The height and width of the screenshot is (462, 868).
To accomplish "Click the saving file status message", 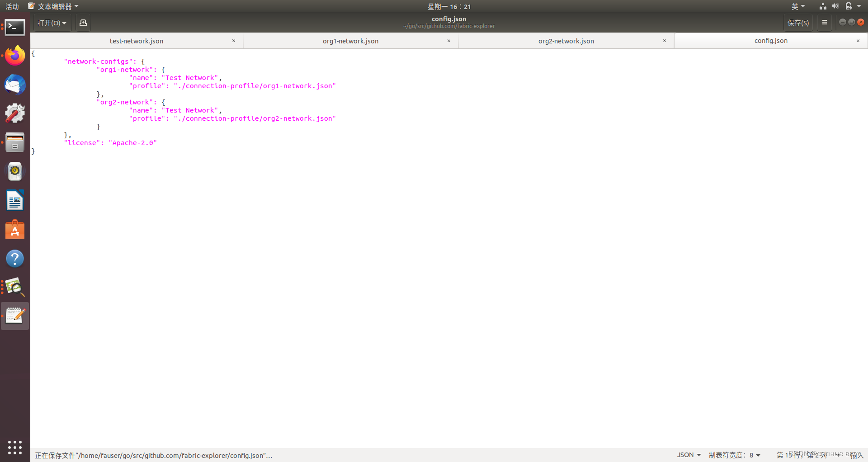I will pos(154,455).
